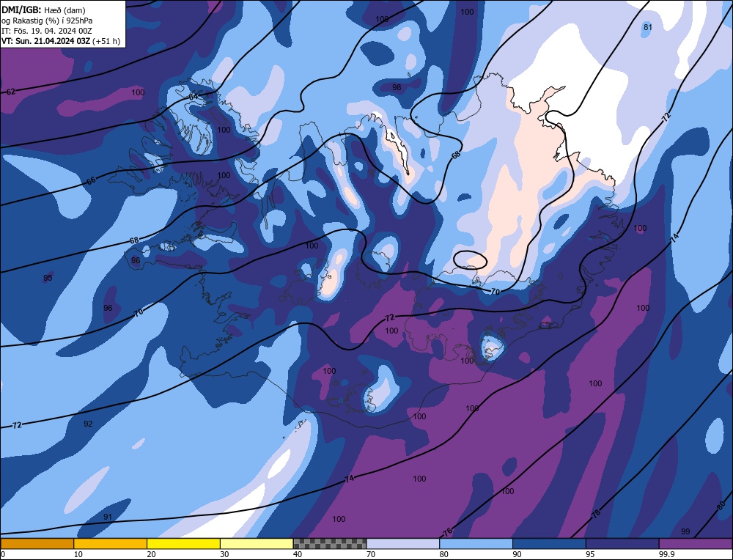The height and width of the screenshot is (560, 733).
Task: Click the legend tick label "99.9"
Action: pos(666,554)
